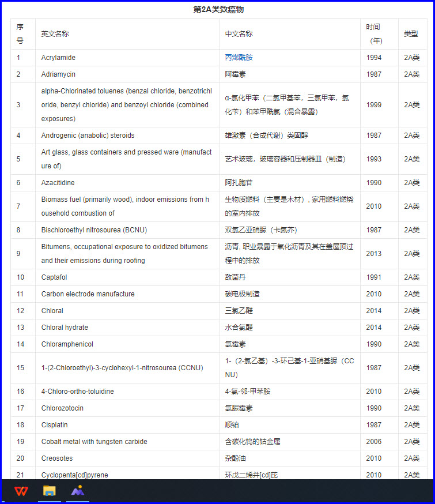The image size is (435, 504).
Task: Select the Acrylamide cell
Action: (x=58, y=58)
